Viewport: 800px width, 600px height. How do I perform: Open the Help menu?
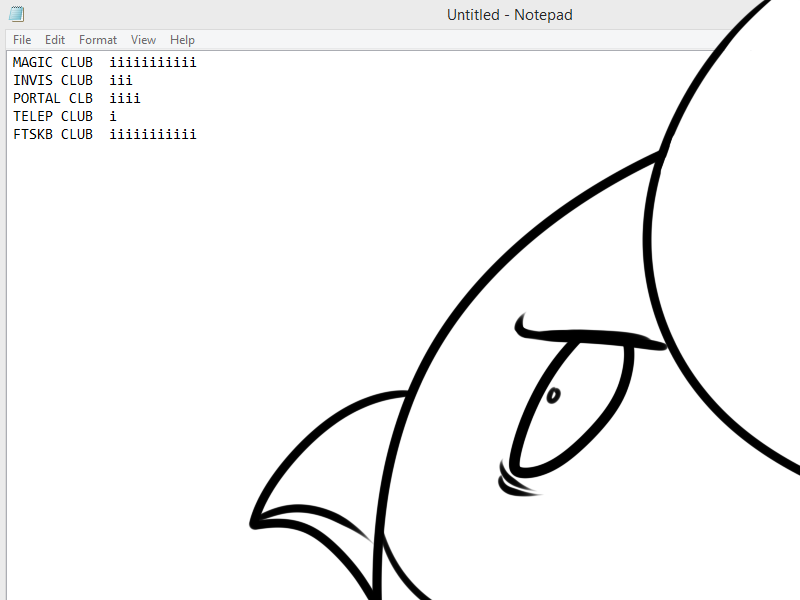click(x=182, y=40)
